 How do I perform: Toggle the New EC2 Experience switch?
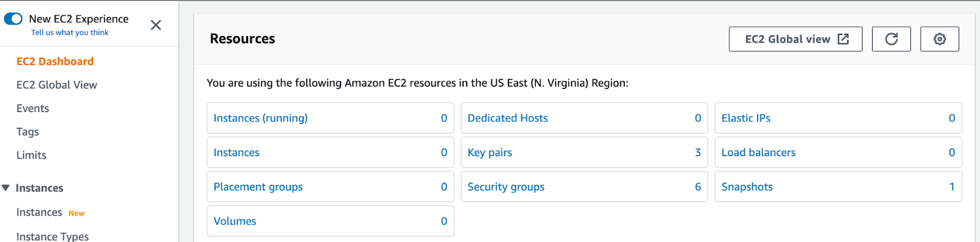tap(13, 19)
